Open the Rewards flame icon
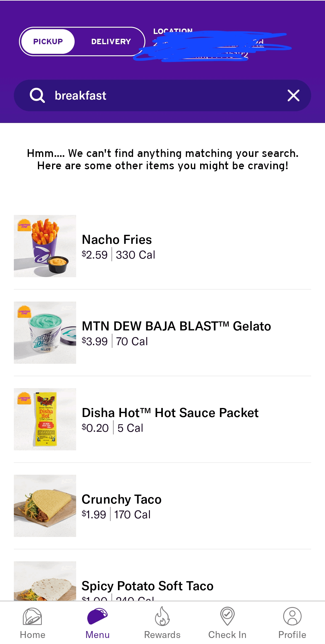 point(162,616)
